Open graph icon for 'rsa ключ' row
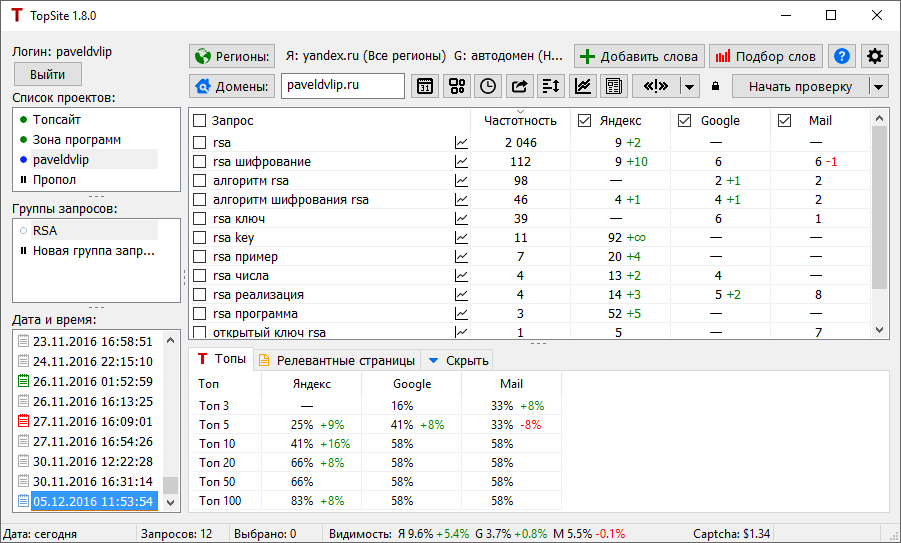This screenshot has width=901, height=543. [461, 218]
